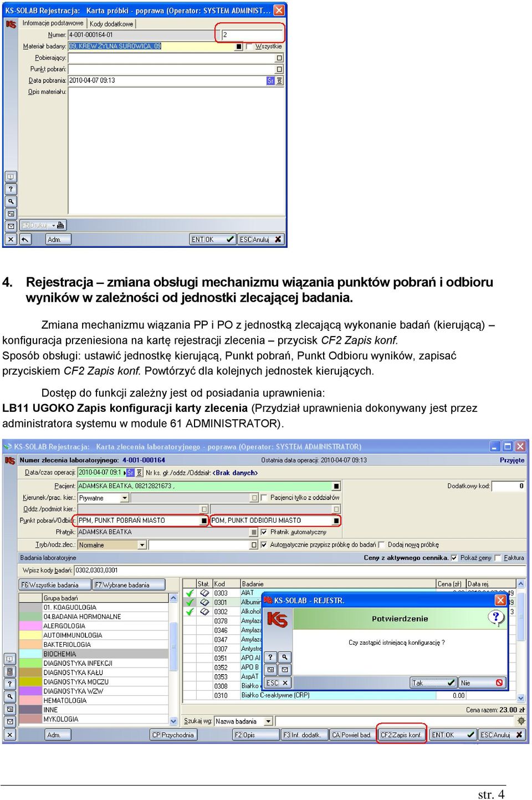Click the CA Powiel bad. button
The image size is (532, 800).
tap(353, 735)
